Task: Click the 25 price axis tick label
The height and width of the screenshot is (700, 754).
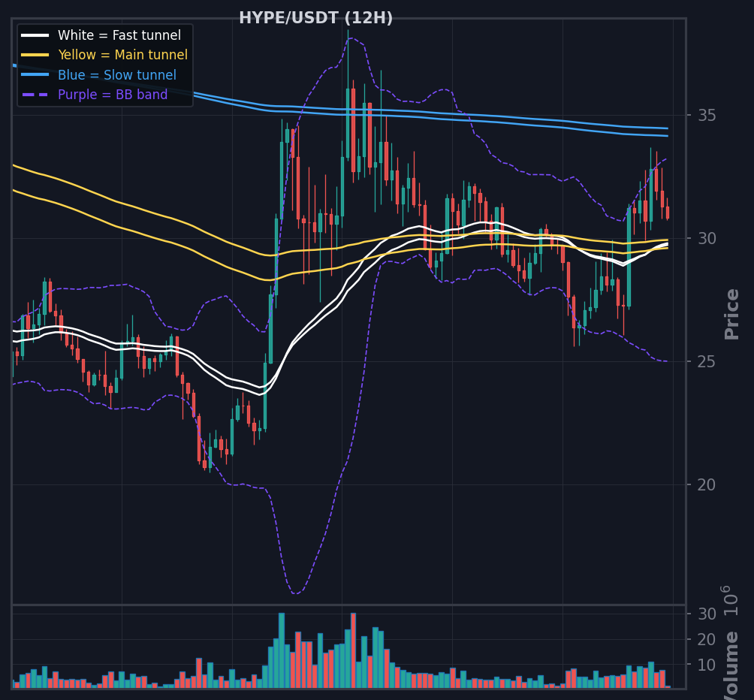Action: (707, 361)
